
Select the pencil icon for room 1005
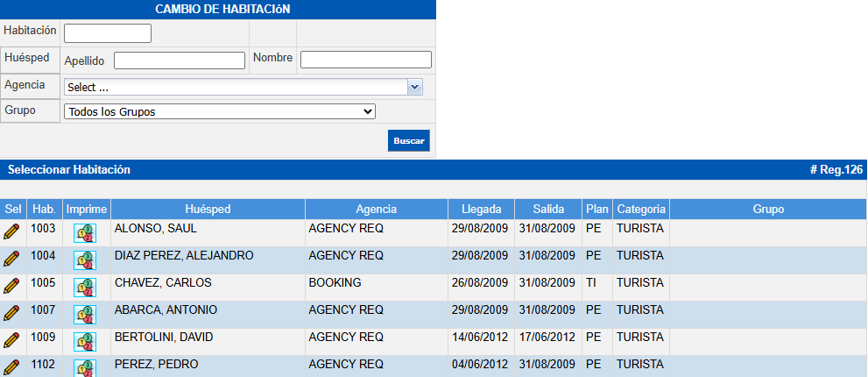(x=11, y=287)
